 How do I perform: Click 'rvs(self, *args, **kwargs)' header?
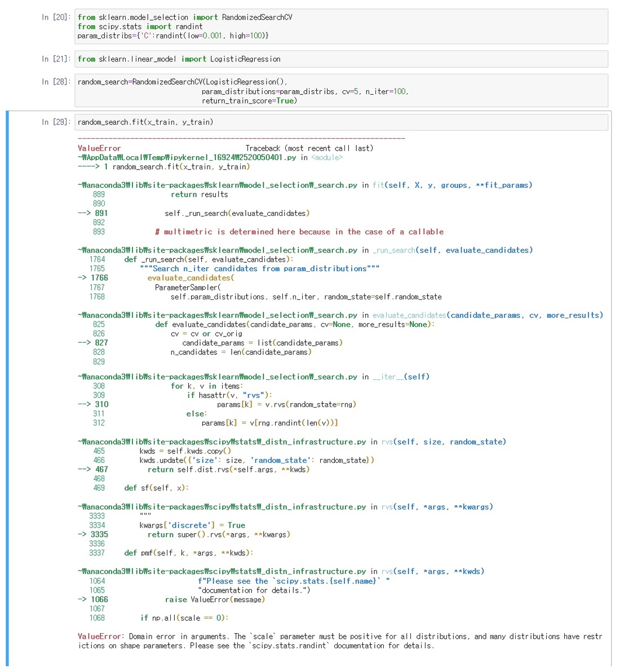click(x=437, y=507)
